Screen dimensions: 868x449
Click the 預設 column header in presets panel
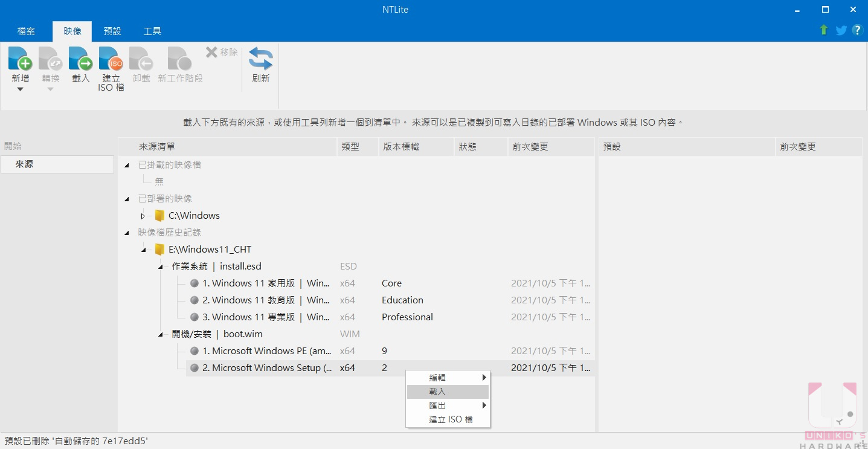(x=687, y=147)
